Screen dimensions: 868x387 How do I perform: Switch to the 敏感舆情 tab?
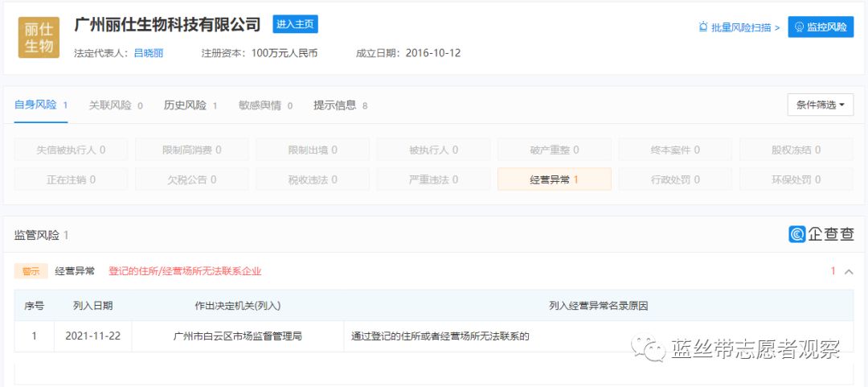[x=265, y=105]
